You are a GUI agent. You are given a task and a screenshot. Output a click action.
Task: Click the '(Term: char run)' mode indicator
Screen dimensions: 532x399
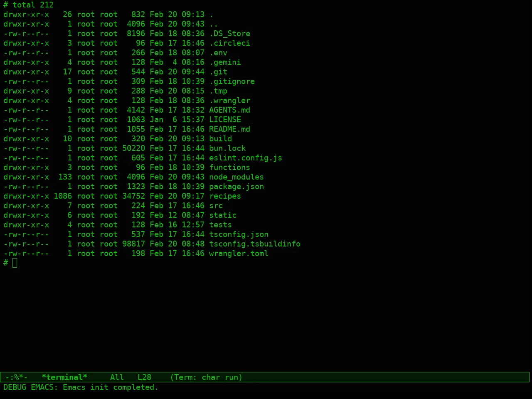206,377
